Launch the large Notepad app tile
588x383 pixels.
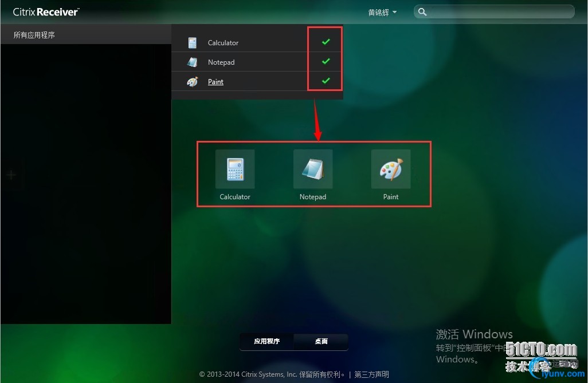point(313,169)
